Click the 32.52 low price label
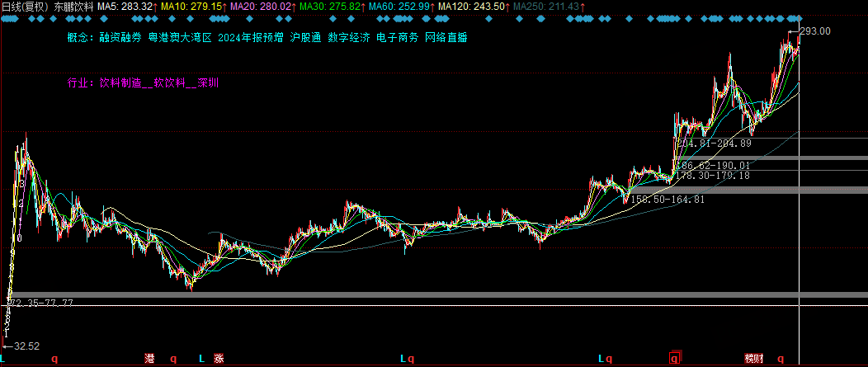Screen dimensions: 868x367 pos(26,346)
